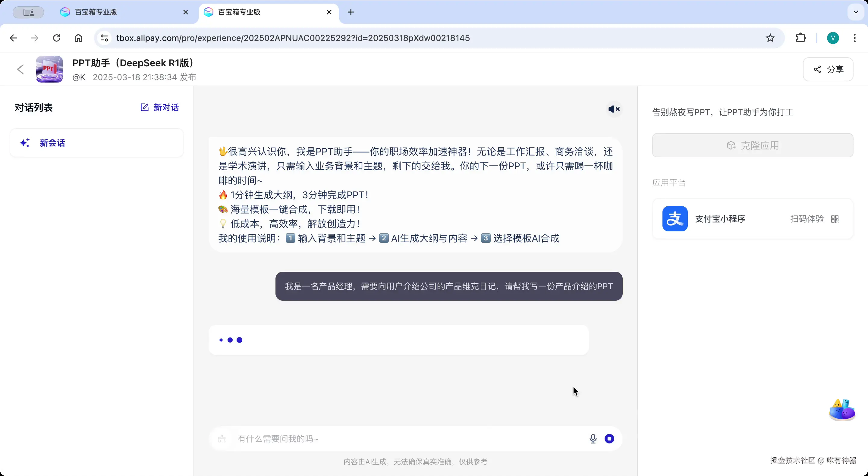Expand the tab search dropdown chevron

pos(856,12)
